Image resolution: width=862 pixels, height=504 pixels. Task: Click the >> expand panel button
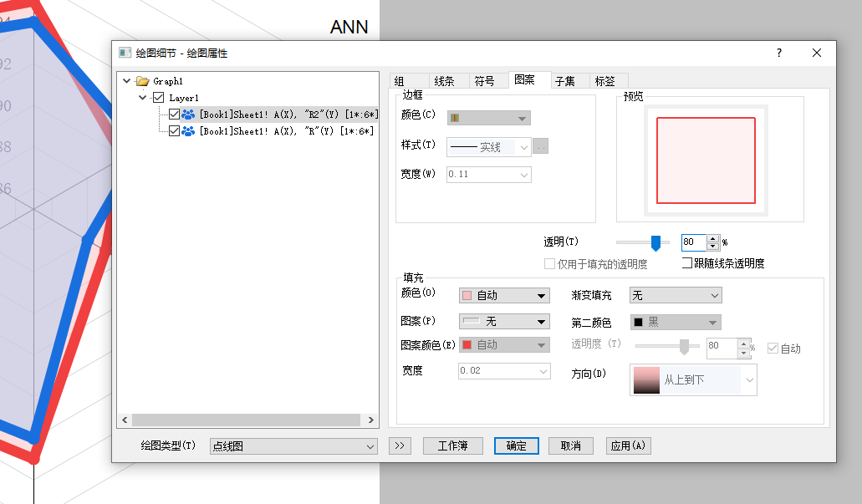tap(400, 445)
